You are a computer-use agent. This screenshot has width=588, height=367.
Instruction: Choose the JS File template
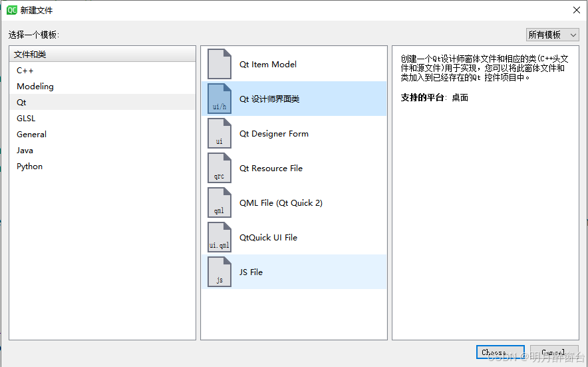294,272
